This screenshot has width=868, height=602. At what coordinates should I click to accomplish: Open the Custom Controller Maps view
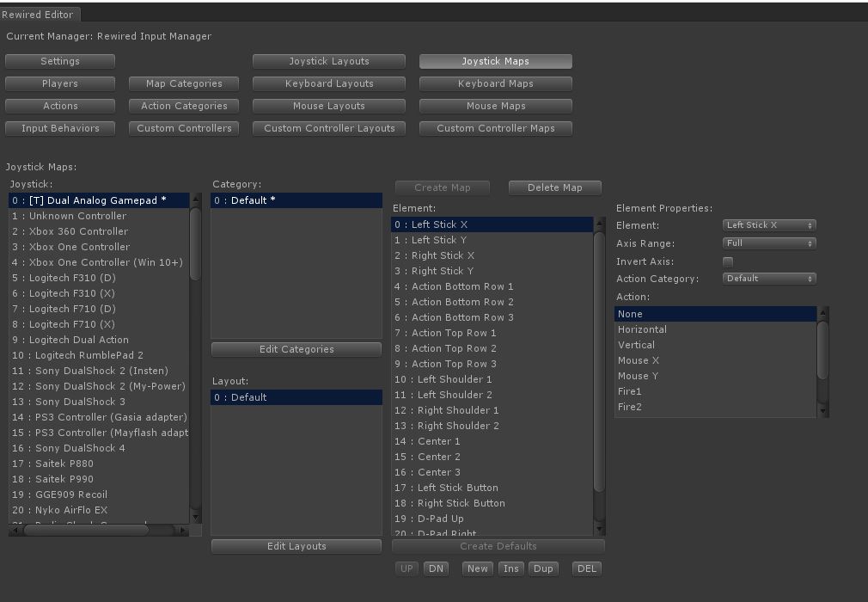(x=495, y=127)
